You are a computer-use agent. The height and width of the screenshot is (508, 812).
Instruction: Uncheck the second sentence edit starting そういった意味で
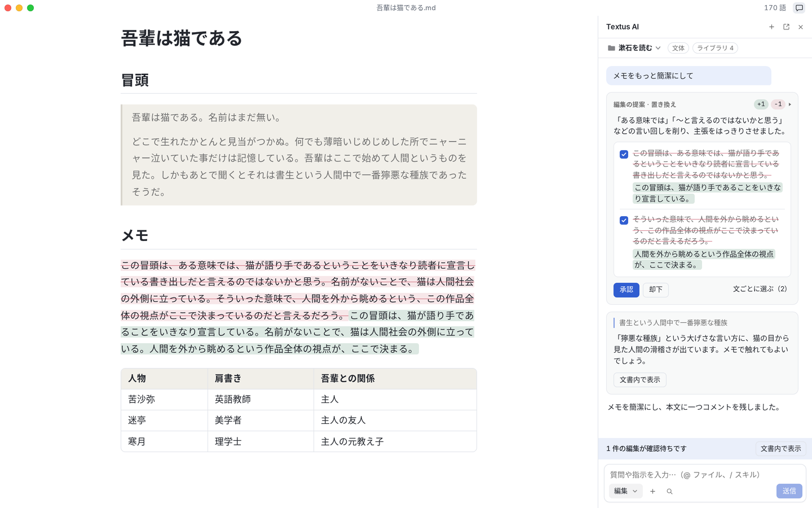click(x=624, y=220)
